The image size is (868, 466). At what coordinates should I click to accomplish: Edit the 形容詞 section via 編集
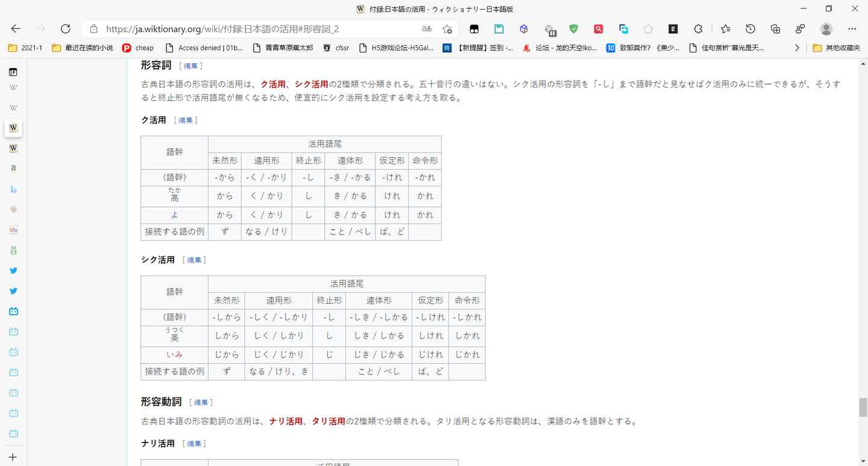point(190,66)
